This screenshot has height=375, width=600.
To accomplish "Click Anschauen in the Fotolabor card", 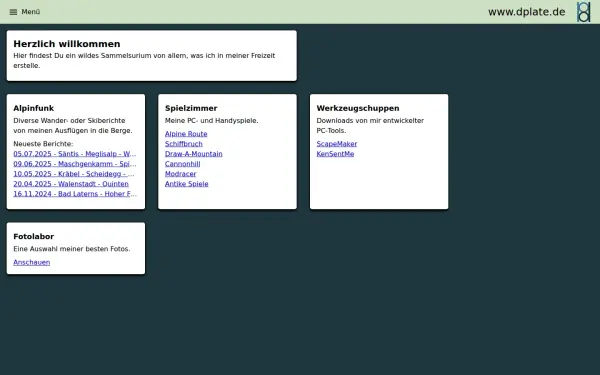I will point(32,262).
